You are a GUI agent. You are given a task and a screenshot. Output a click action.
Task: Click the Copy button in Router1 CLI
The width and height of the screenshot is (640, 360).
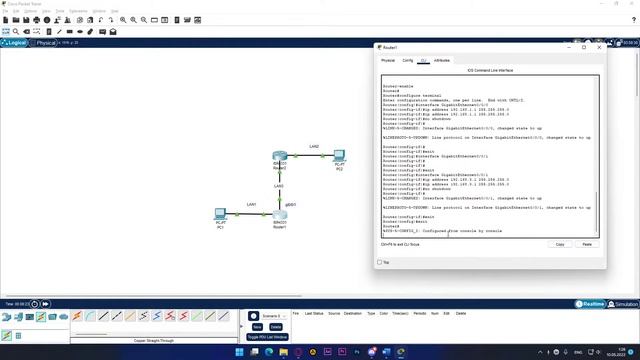tap(560, 244)
